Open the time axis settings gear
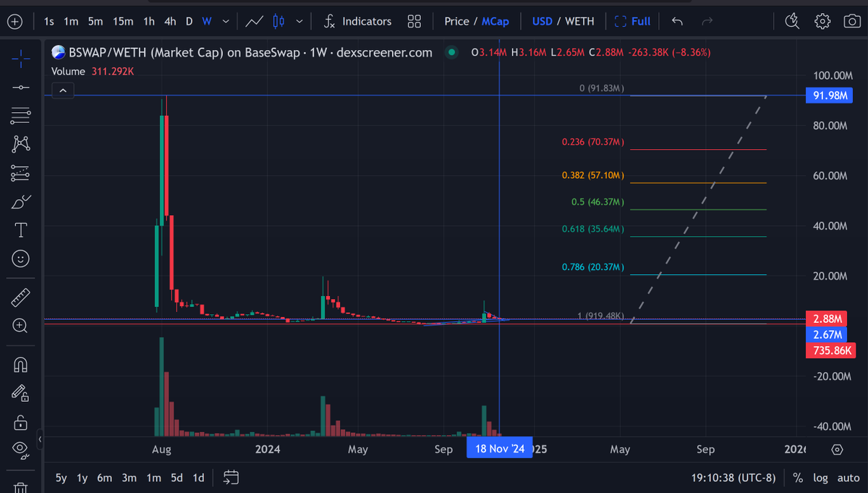The image size is (868, 493). (837, 450)
